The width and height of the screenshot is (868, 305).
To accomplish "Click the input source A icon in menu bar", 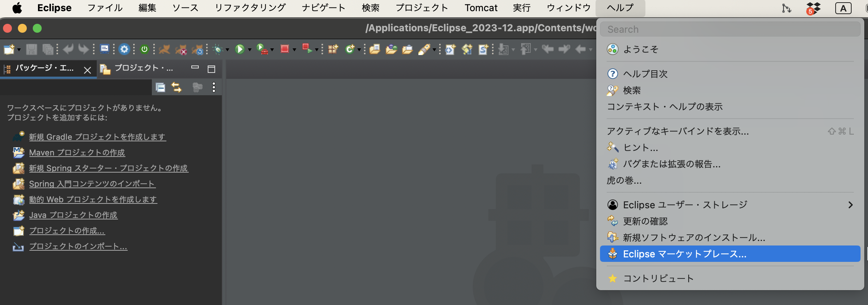I will (843, 8).
